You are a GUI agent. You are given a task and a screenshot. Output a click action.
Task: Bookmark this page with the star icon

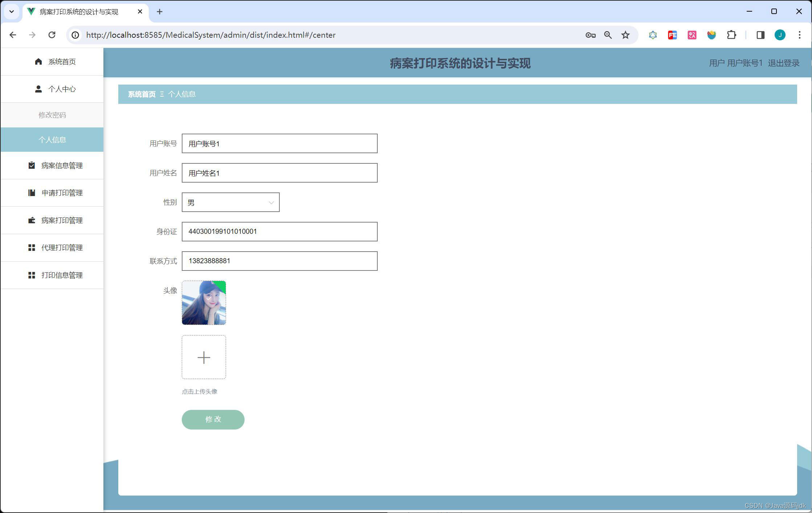625,35
